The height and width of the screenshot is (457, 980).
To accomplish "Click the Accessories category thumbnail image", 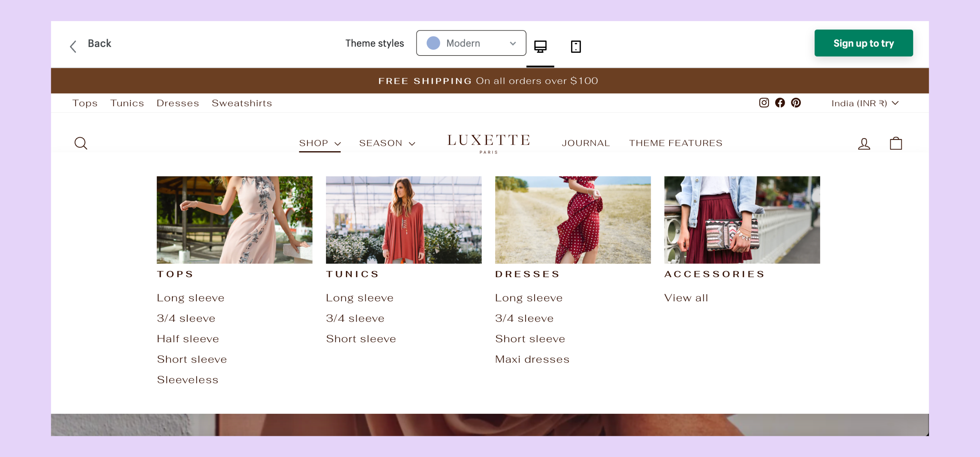I will [741, 220].
